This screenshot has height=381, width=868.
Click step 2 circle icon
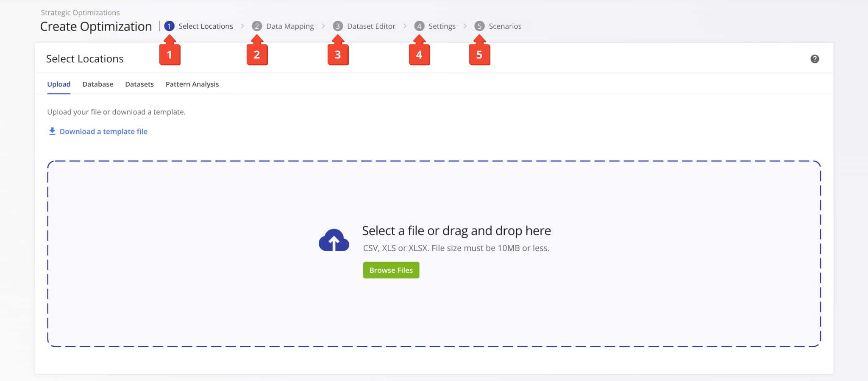pos(257,26)
